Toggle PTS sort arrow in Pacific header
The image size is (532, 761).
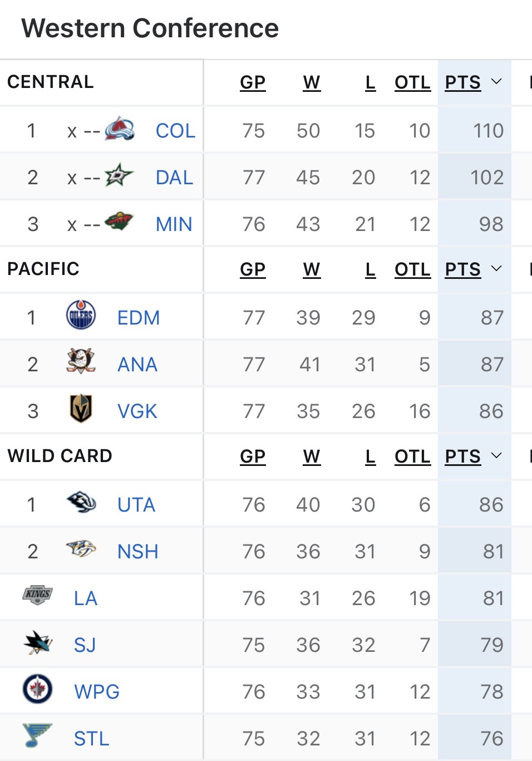coord(496,269)
